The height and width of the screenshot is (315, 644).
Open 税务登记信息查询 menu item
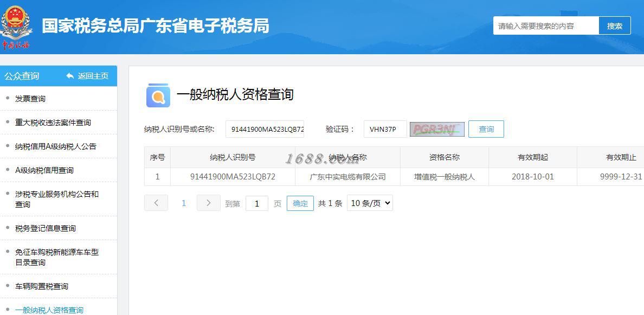pos(45,228)
